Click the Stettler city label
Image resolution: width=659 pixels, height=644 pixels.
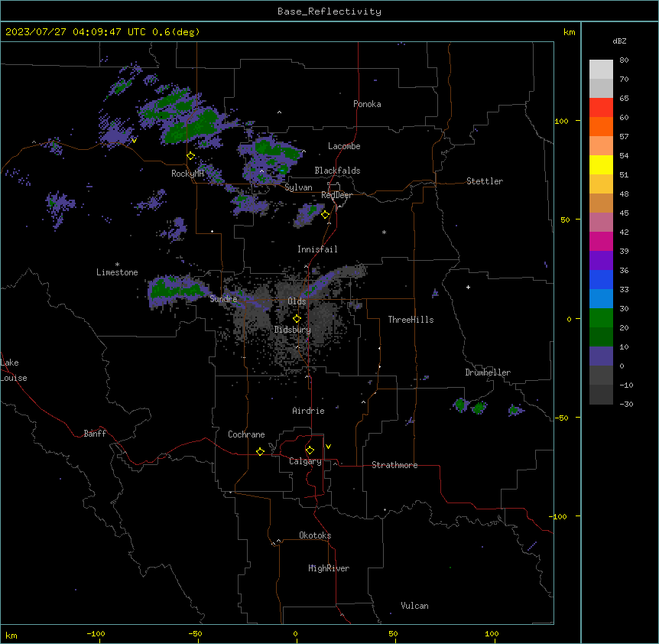(x=485, y=181)
